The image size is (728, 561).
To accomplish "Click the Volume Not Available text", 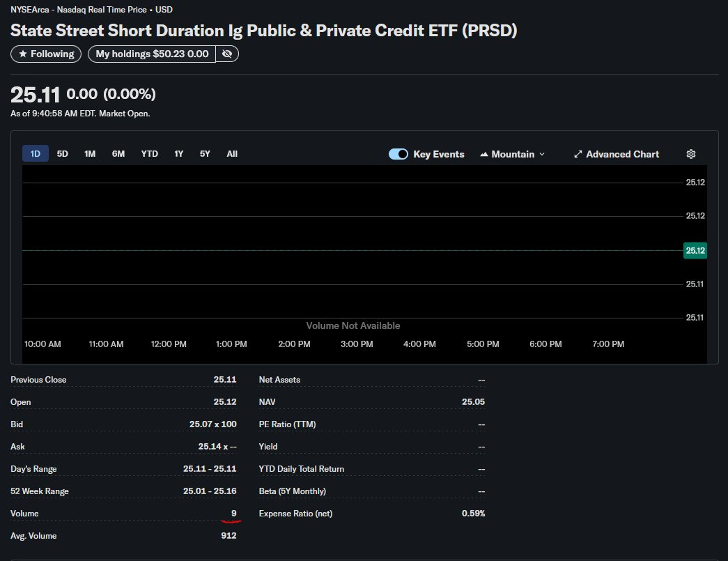I will (353, 326).
